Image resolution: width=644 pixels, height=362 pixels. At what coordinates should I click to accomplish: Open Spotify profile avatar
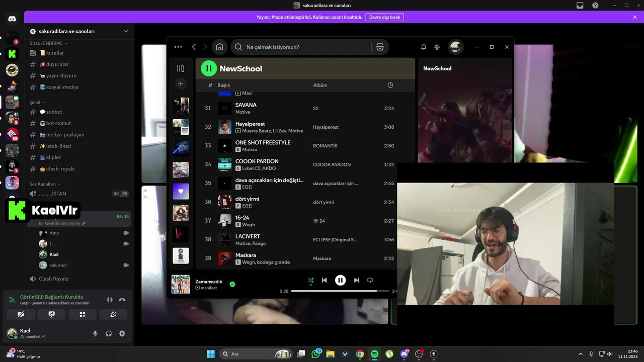(456, 47)
